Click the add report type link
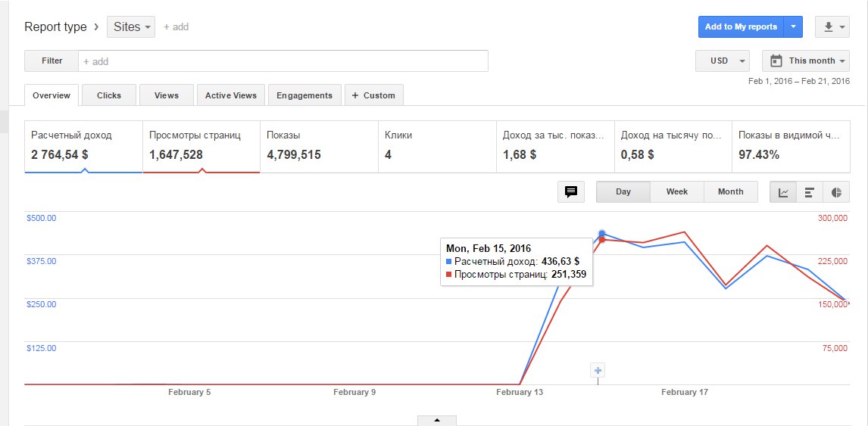Screen dimensions: 868x426 click(176, 27)
